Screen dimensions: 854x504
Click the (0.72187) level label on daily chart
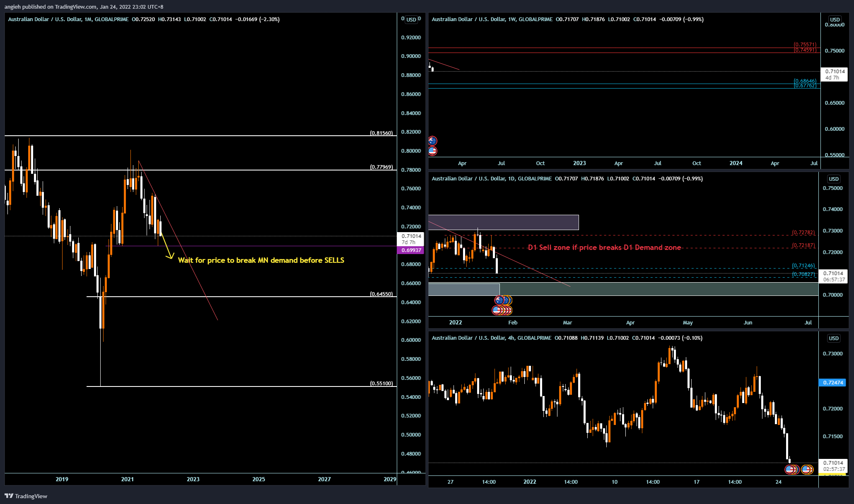(x=803, y=245)
